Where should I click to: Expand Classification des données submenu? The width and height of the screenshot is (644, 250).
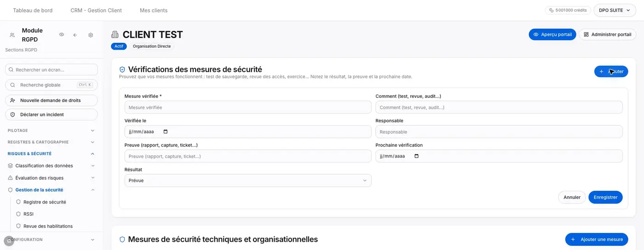pos(92,165)
